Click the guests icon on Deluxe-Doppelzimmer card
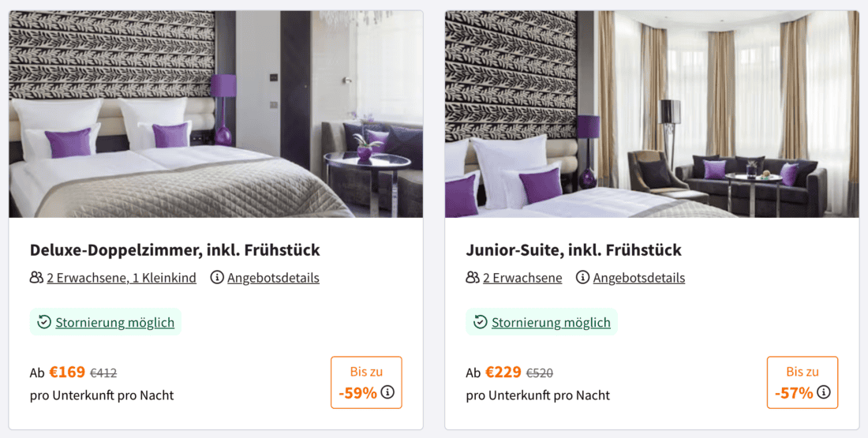The height and width of the screenshot is (438, 868). tap(36, 278)
